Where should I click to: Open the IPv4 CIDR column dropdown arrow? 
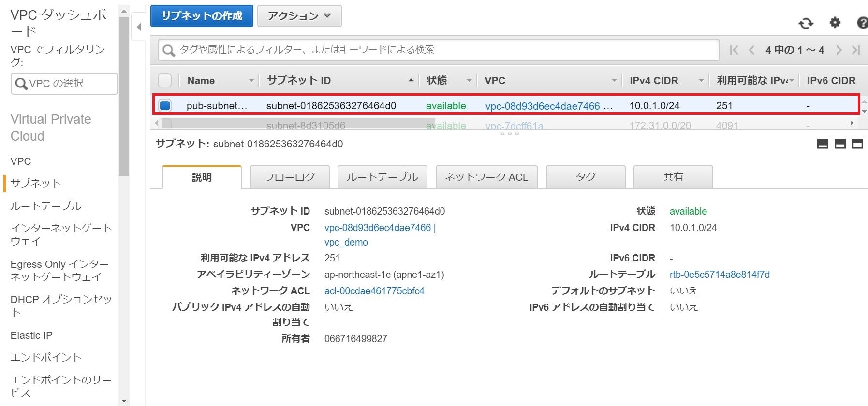click(701, 80)
